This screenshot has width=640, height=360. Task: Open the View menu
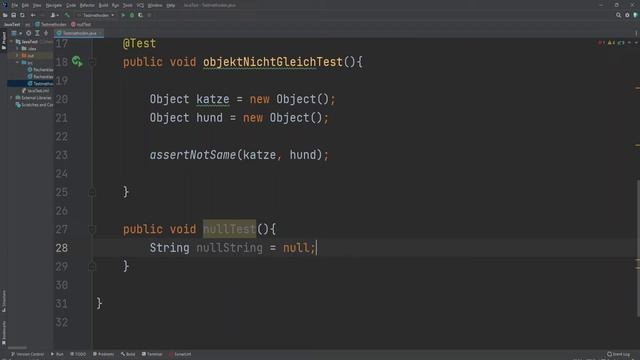coord(37,5)
